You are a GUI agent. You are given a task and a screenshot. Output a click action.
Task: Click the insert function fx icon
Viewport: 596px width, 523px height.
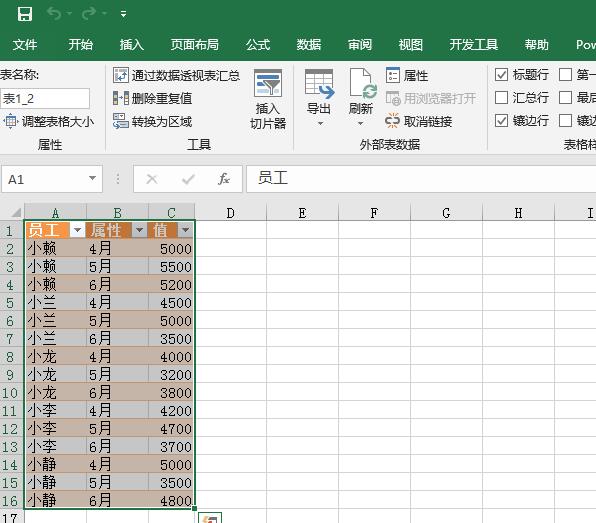(x=224, y=179)
